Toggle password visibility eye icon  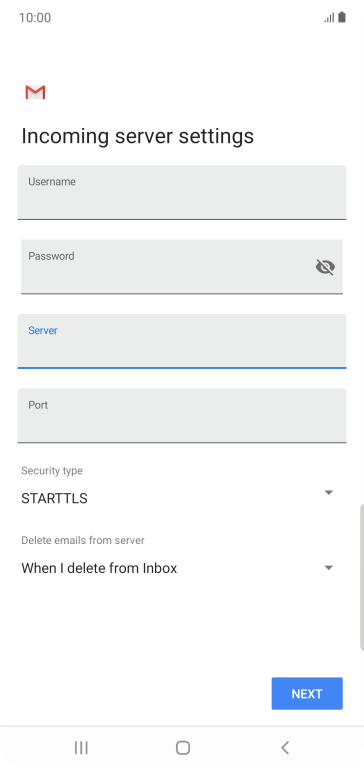[325, 267]
